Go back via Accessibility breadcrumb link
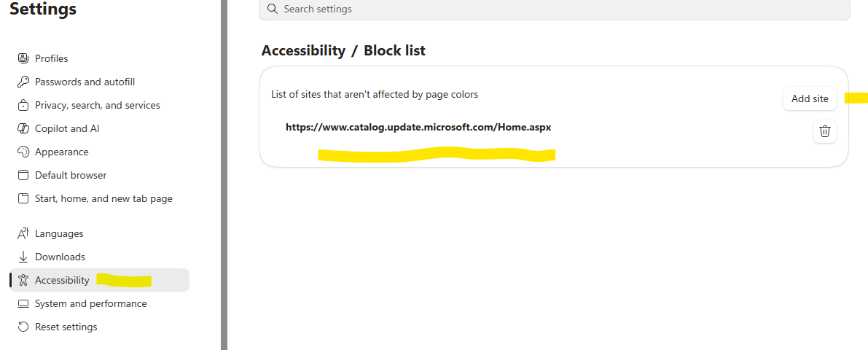The image size is (868, 350). pyautogui.click(x=303, y=50)
